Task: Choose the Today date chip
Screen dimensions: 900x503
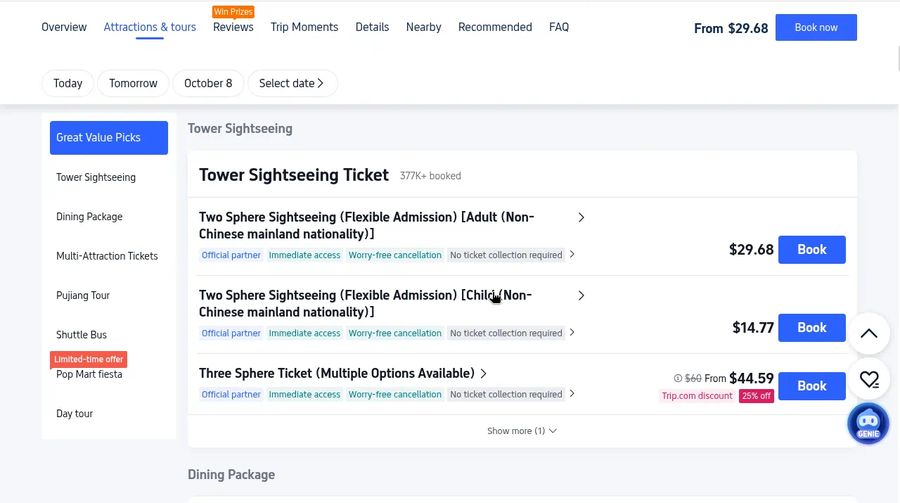Action: pyautogui.click(x=68, y=83)
